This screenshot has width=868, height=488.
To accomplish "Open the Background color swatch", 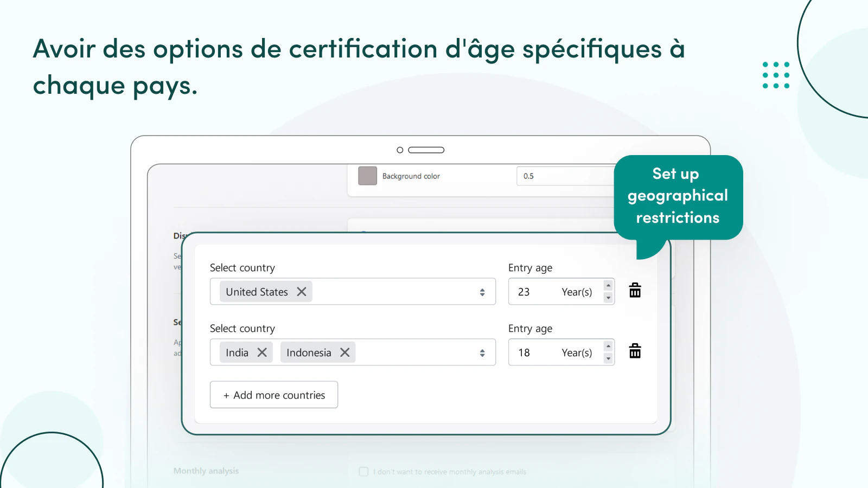I will pos(367,176).
